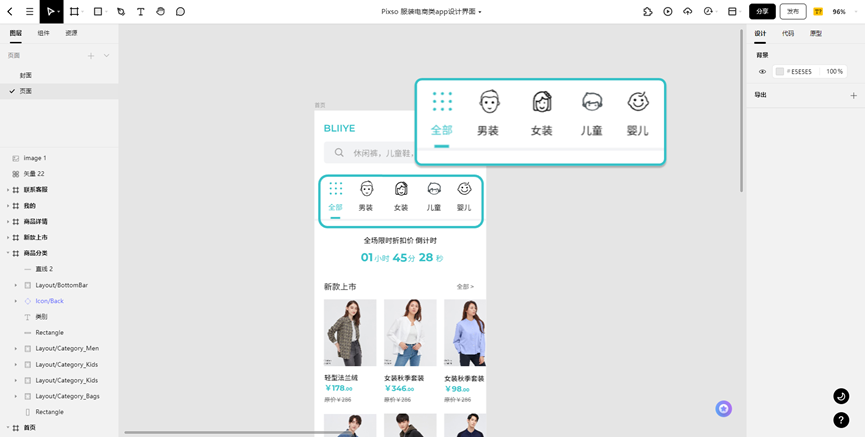This screenshot has width=865, height=437.
Task: Toggle dark mode moon button
Action: pos(841,396)
